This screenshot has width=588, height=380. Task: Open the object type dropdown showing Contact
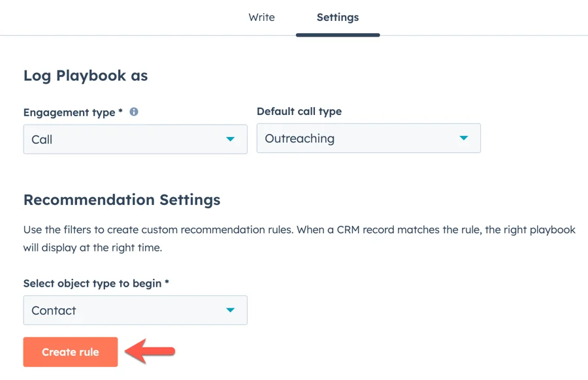tap(135, 310)
